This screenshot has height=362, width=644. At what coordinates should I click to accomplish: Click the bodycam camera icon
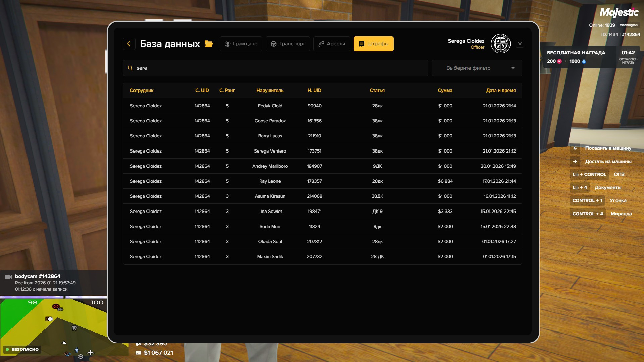pos(8,277)
